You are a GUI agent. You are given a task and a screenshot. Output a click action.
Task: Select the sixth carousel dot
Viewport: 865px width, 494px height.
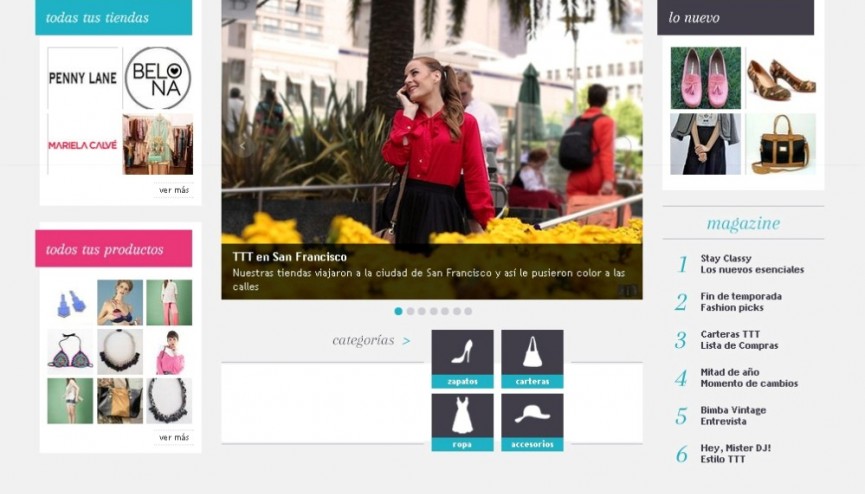coord(457,311)
